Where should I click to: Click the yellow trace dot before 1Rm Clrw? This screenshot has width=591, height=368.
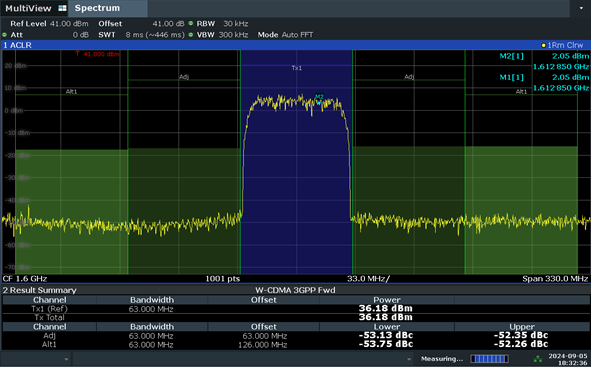coord(544,45)
